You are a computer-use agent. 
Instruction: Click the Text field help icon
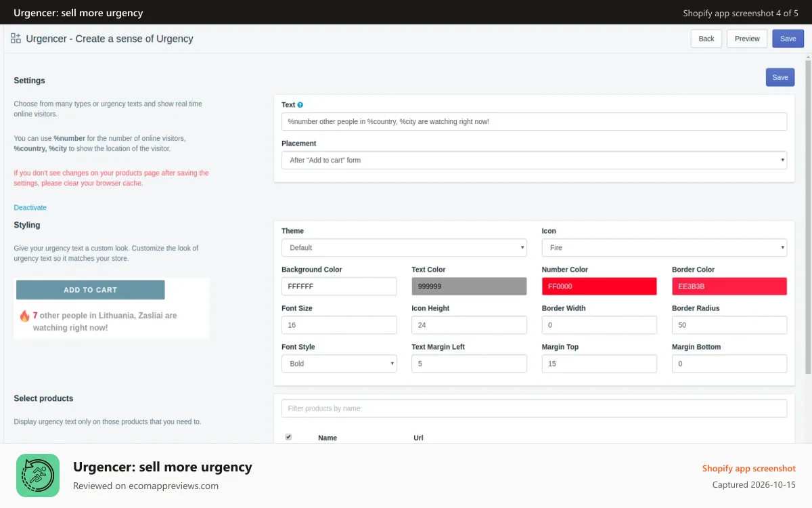300,105
